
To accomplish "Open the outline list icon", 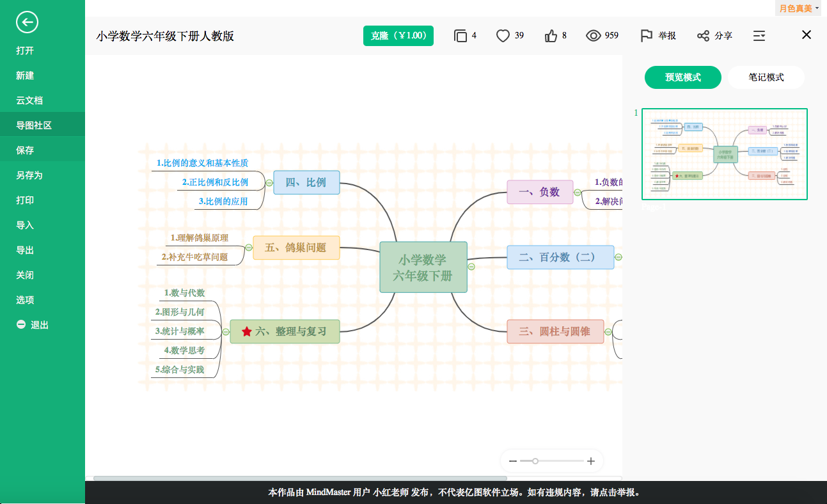I will (759, 36).
